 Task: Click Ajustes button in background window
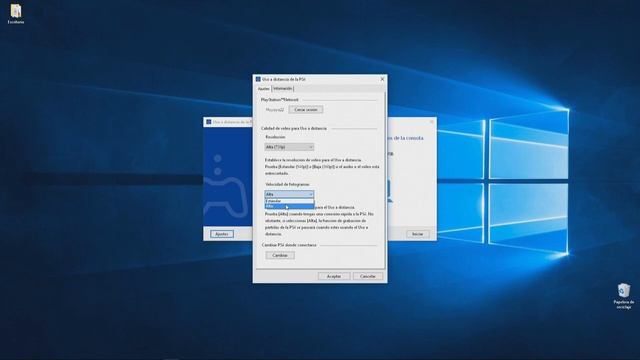(222, 234)
